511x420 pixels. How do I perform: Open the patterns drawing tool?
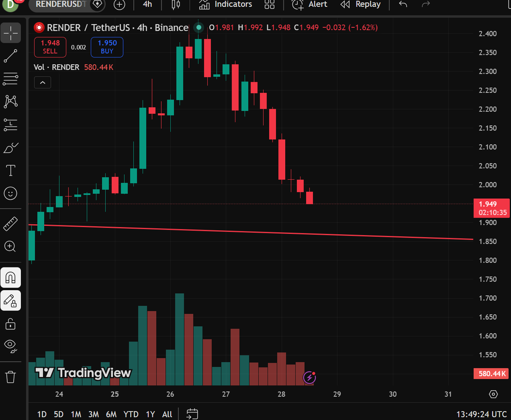[11, 101]
